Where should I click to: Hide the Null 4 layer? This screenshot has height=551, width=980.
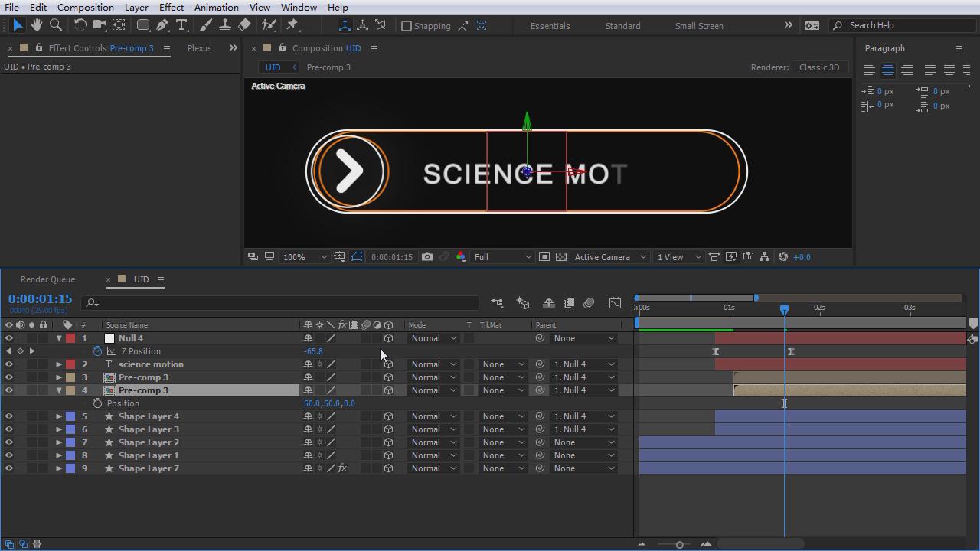(9, 338)
